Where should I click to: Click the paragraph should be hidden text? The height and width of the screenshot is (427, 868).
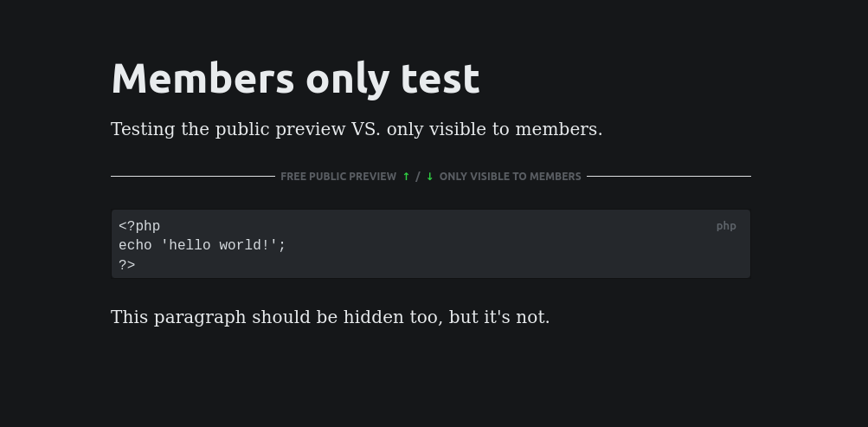(331, 317)
